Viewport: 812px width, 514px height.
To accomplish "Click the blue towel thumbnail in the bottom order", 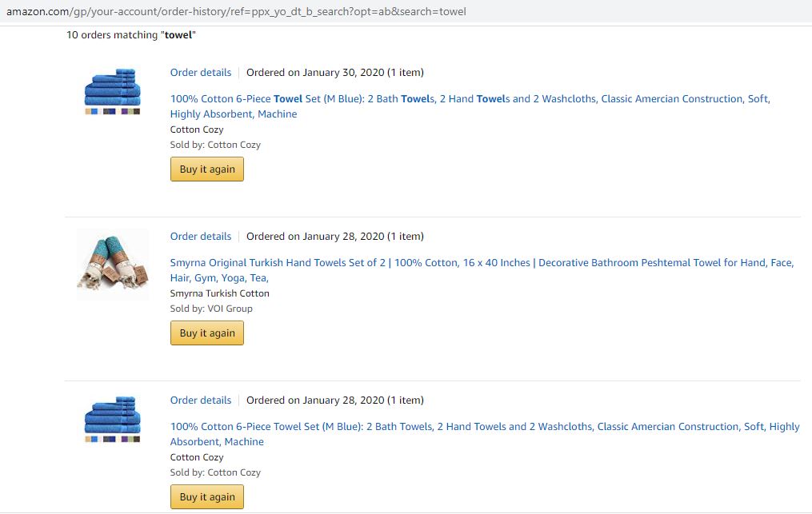I will click(112, 415).
